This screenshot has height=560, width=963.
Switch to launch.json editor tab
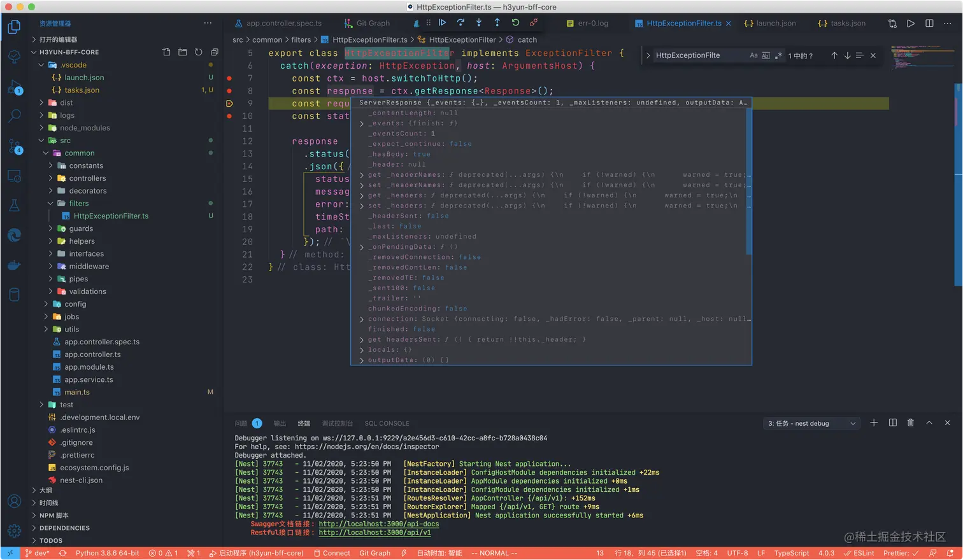pos(770,24)
